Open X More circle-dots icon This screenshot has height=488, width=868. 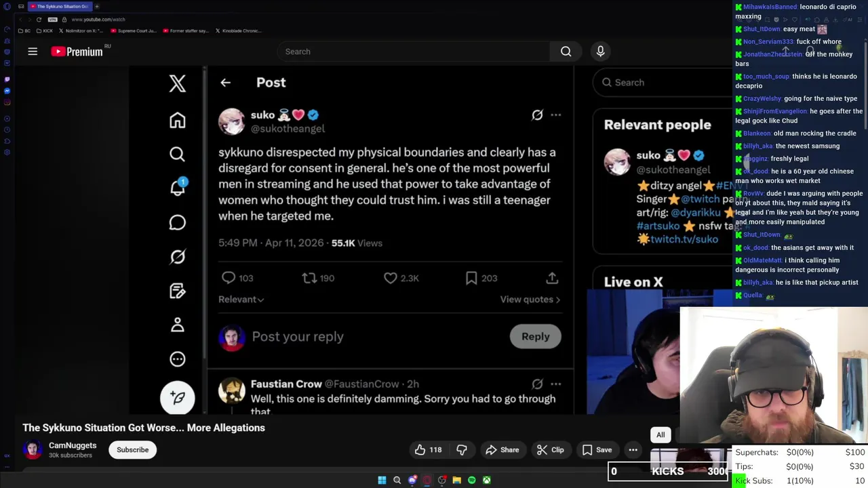178,359
